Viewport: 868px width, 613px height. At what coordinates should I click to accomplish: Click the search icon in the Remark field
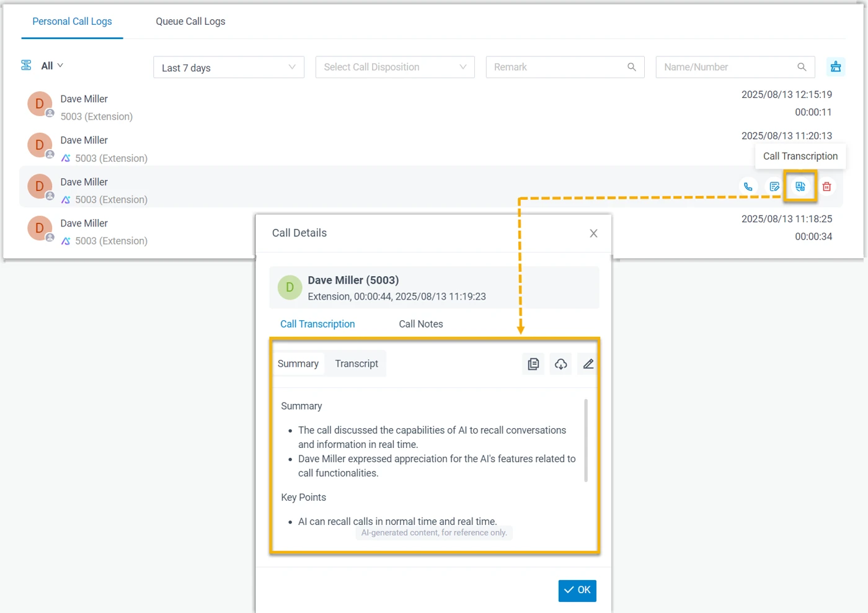click(631, 67)
